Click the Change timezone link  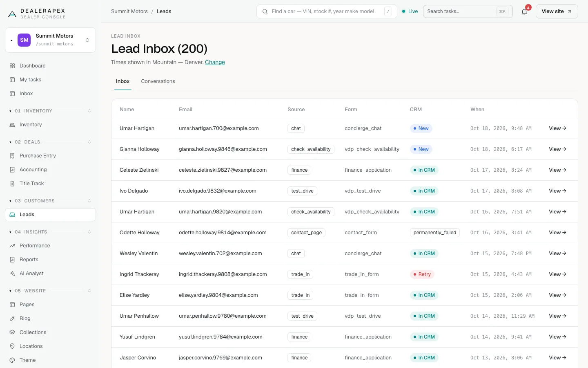coord(215,62)
